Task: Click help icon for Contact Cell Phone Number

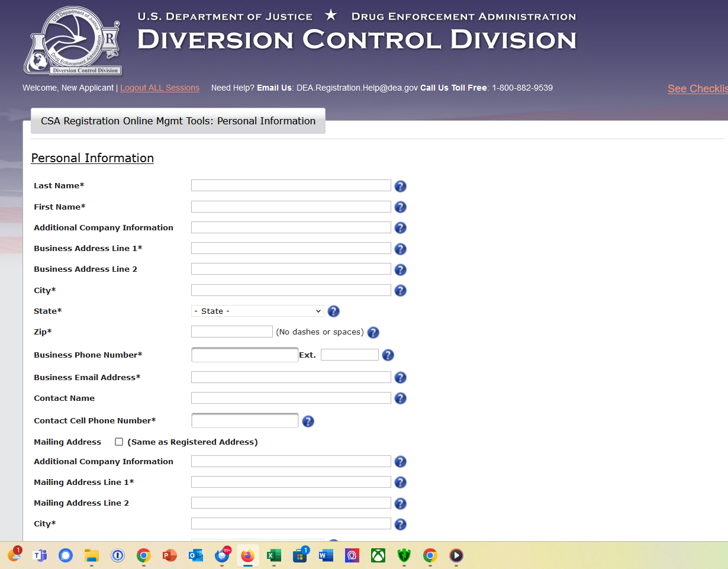Action: coord(308,421)
